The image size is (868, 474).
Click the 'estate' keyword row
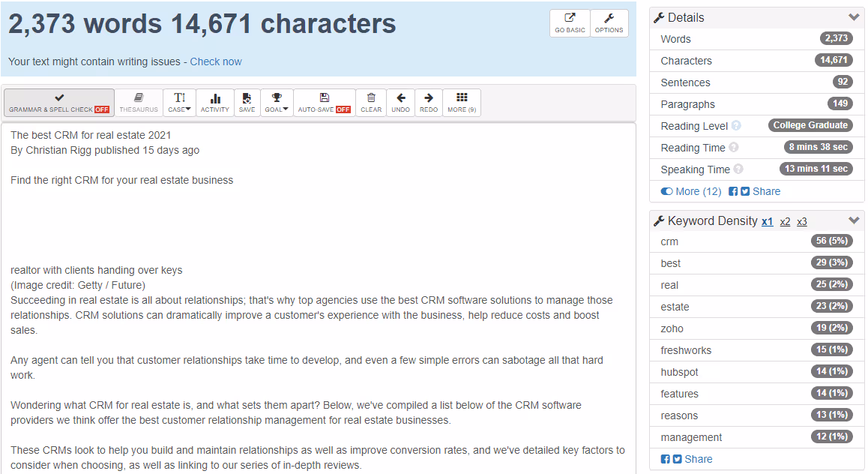[757, 307]
